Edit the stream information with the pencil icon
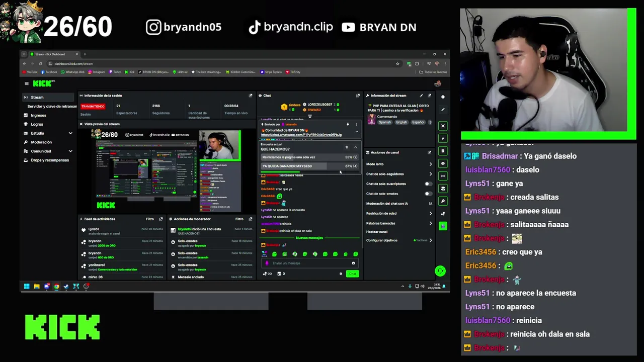The height and width of the screenshot is (362, 644). (x=421, y=96)
